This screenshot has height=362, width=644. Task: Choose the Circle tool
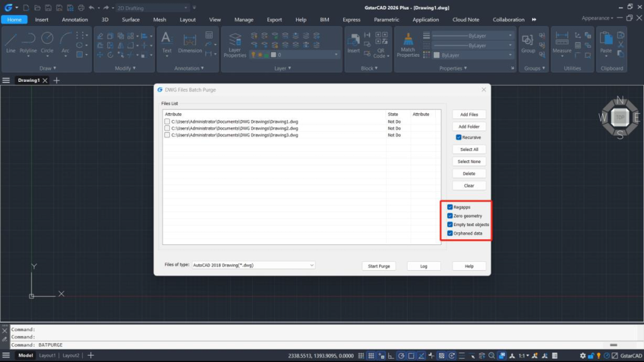(x=47, y=42)
